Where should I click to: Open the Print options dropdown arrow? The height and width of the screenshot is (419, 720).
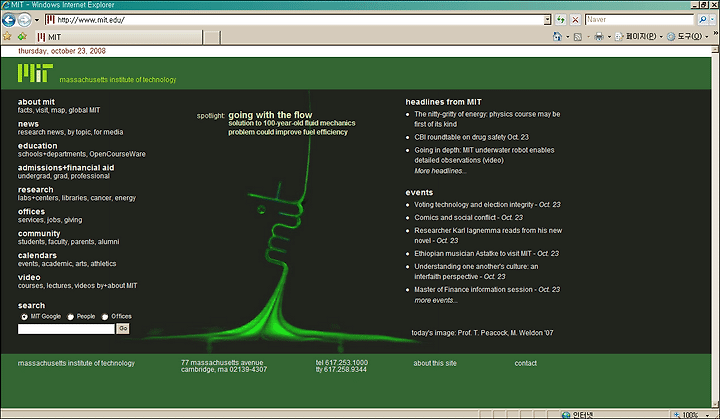click(x=609, y=37)
